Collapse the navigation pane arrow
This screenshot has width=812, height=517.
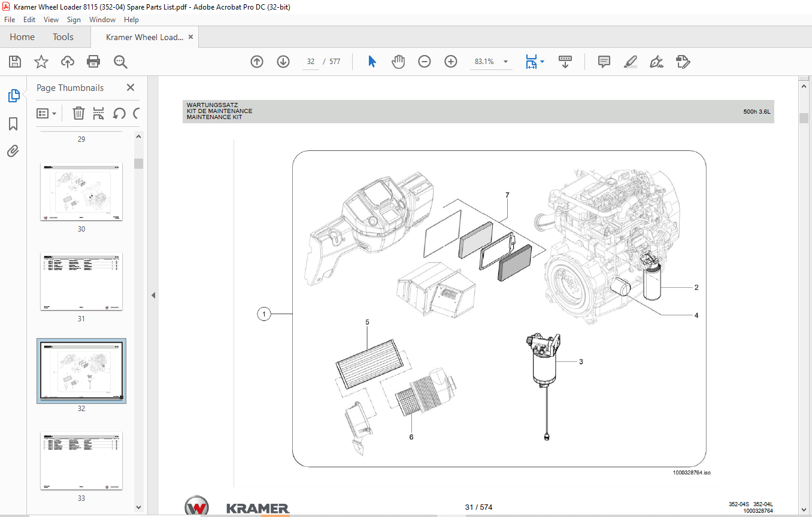[x=153, y=296]
